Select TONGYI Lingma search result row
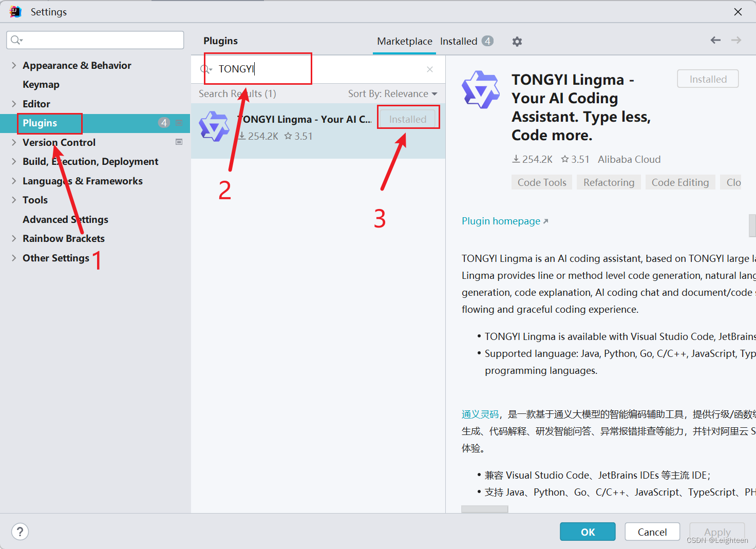756x549 pixels. 318,130
